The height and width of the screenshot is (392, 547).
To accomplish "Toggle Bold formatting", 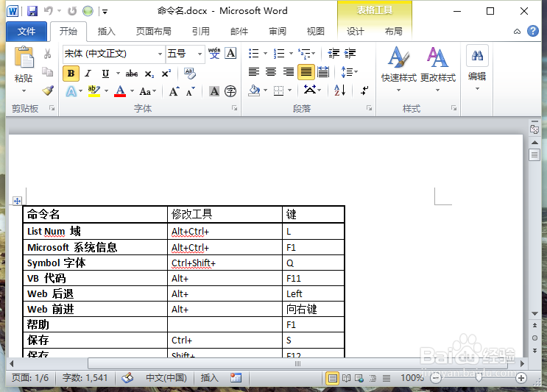I will (71, 73).
